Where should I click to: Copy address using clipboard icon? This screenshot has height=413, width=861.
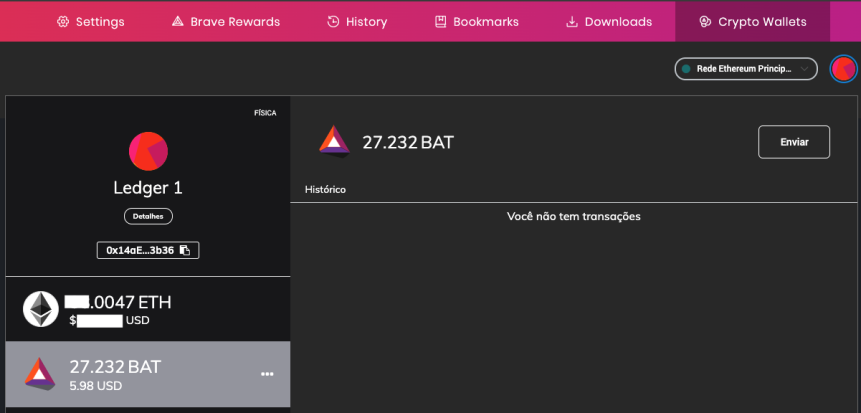185,250
